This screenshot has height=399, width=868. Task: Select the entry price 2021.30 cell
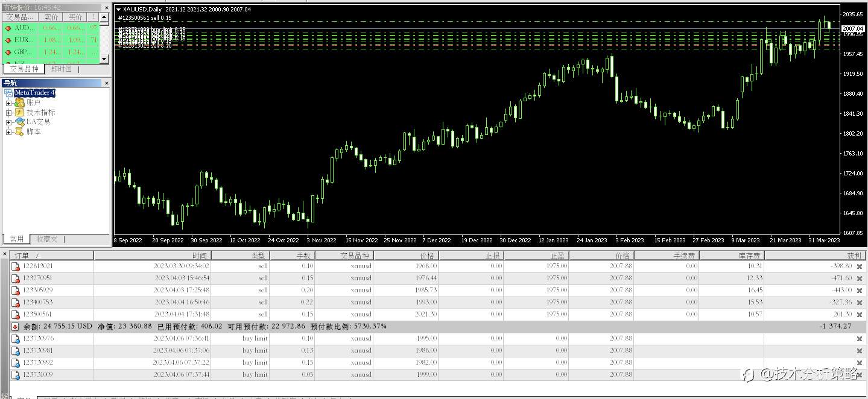click(x=427, y=314)
